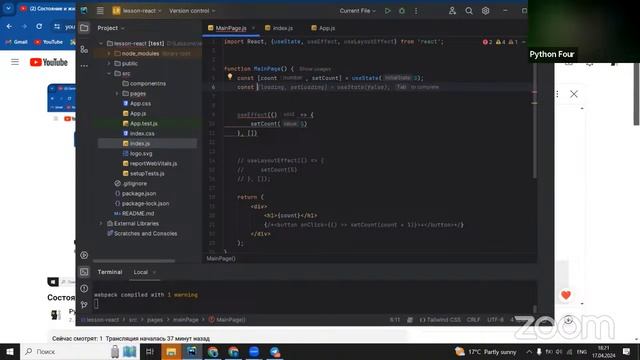640x360 pixels.
Task: Open the Terminal tool window icon
Action: (84, 272)
